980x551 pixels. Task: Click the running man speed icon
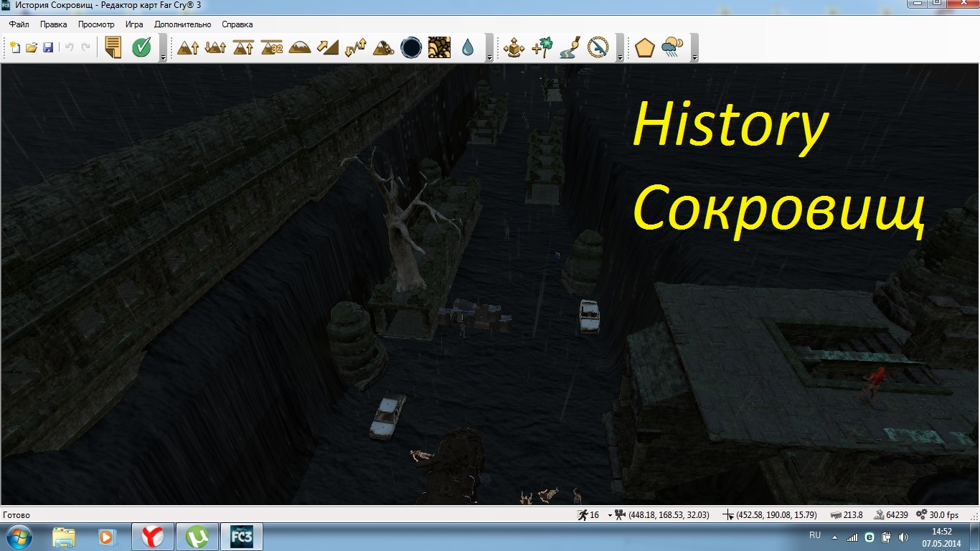(582, 515)
